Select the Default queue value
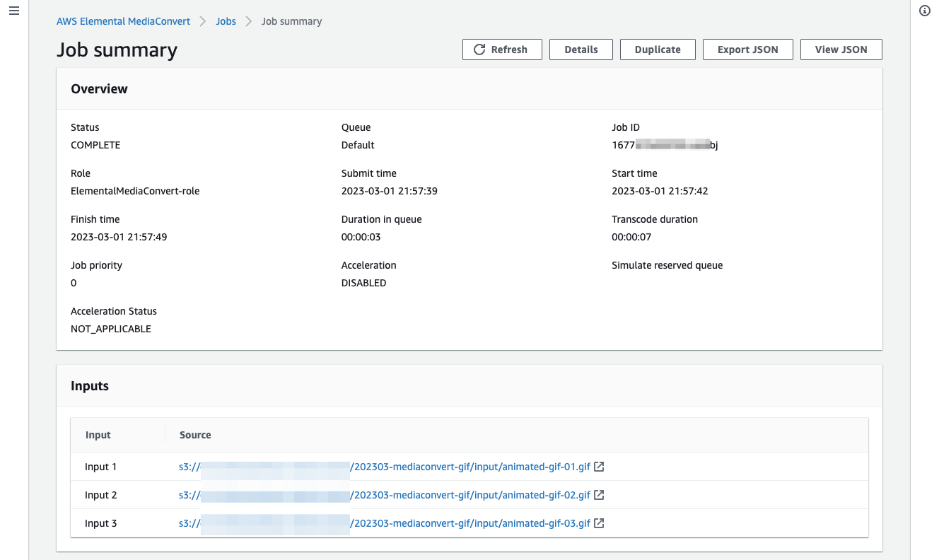 click(358, 145)
